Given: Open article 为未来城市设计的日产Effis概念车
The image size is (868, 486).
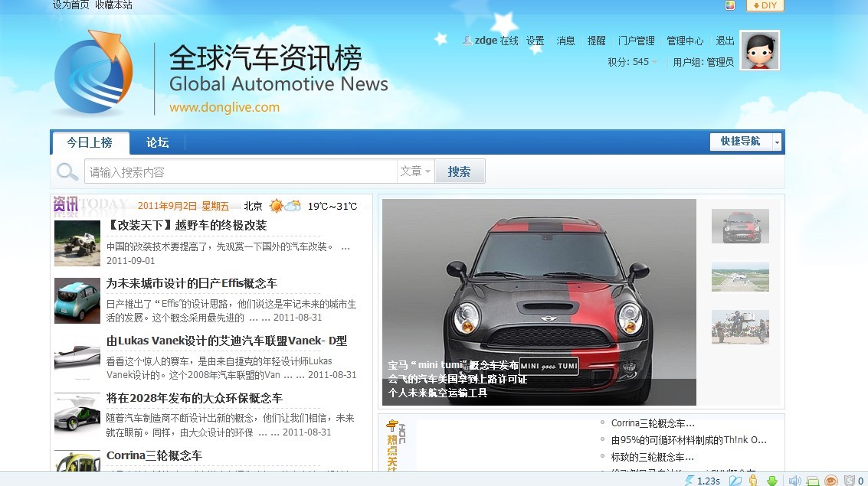Looking at the screenshot, I should (192, 283).
